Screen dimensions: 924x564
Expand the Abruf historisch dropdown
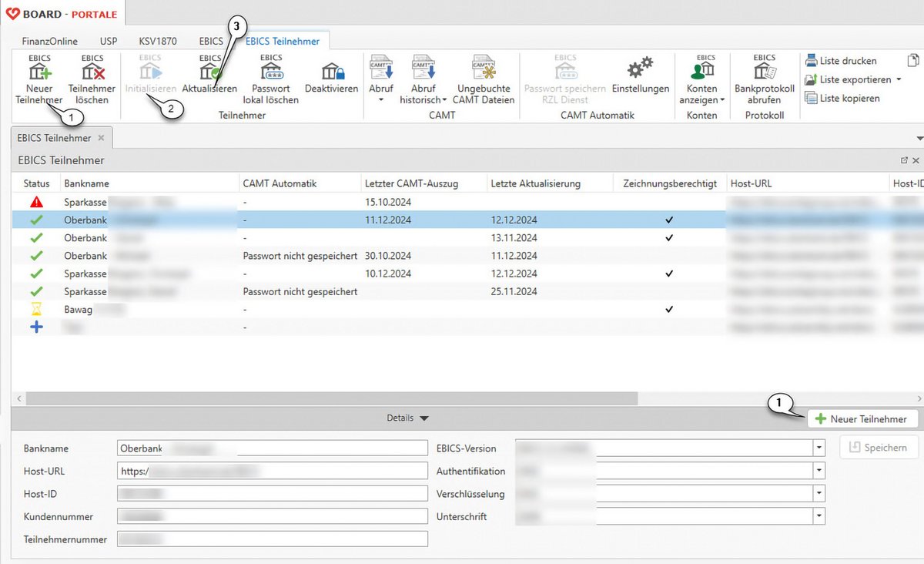(444, 100)
